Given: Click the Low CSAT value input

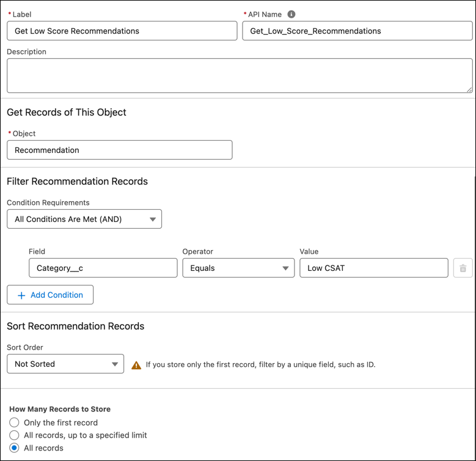Looking at the screenshot, I should click(374, 268).
